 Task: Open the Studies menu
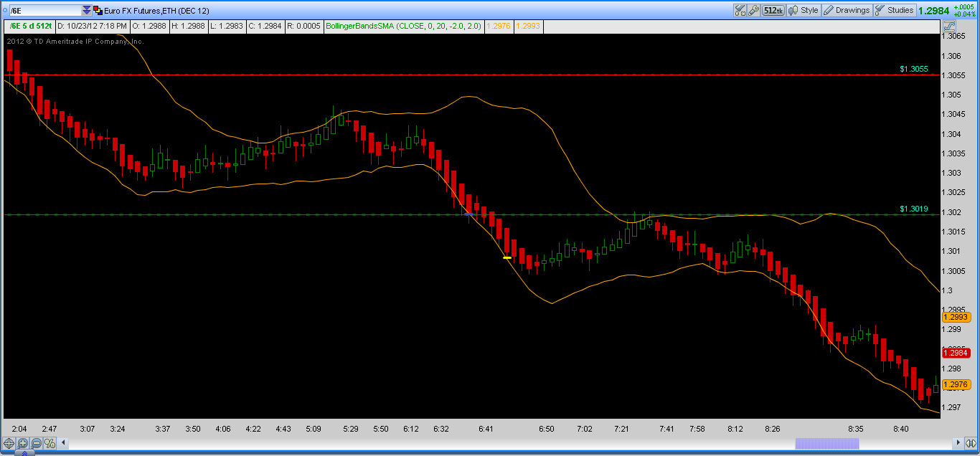895,10
